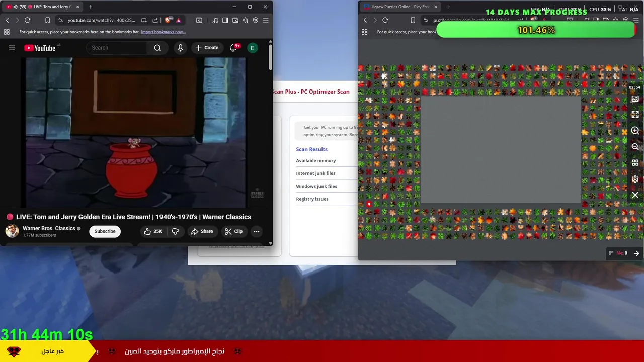Click the Scan Results heading
The height and width of the screenshot is (362, 644).
pyautogui.click(x=311, y=149)
